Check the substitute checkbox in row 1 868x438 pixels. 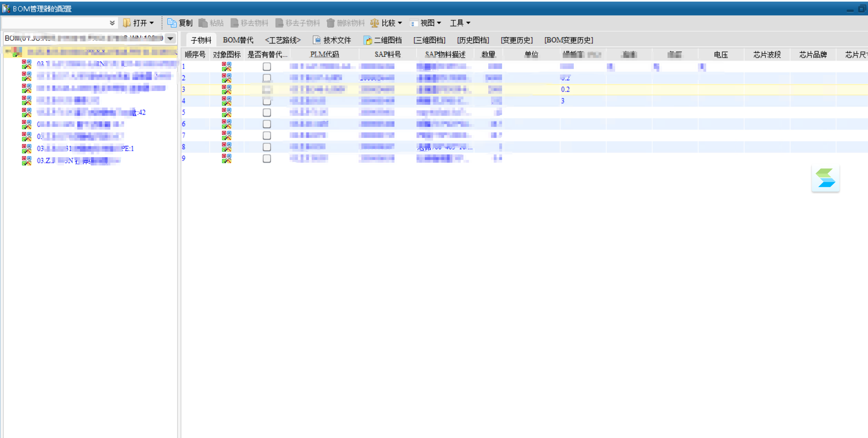coord(266,67)
